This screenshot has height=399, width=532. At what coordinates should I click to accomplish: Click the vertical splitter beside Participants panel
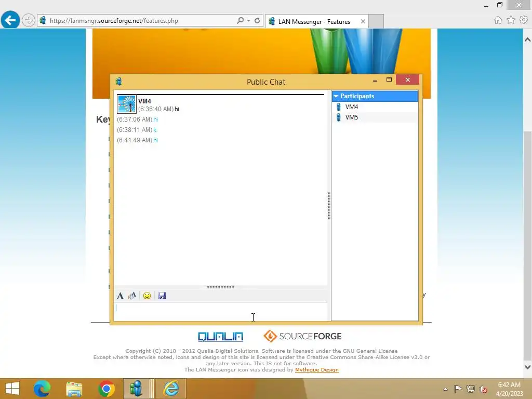[x=329, y=205]
